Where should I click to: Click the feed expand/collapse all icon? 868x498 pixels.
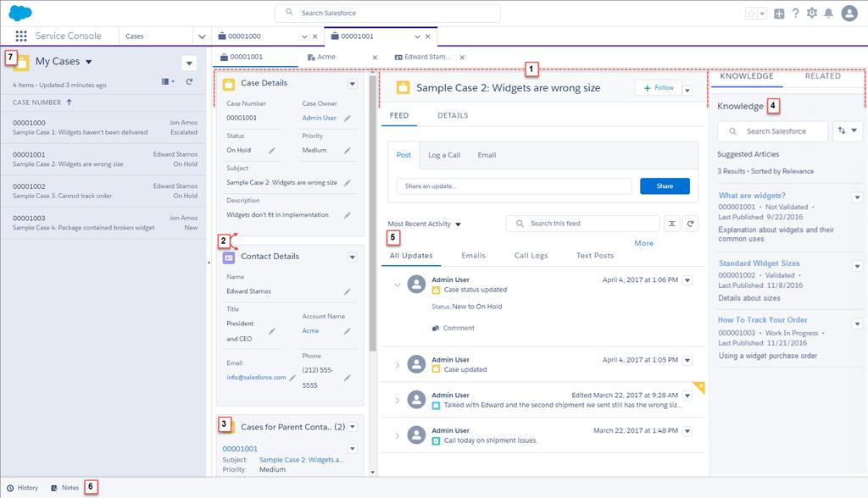coord(671,224)
